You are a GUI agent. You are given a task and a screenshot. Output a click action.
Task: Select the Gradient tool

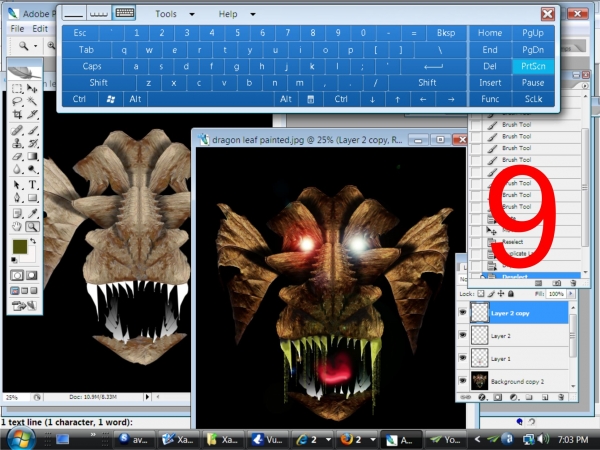click(x=32, y=156)
